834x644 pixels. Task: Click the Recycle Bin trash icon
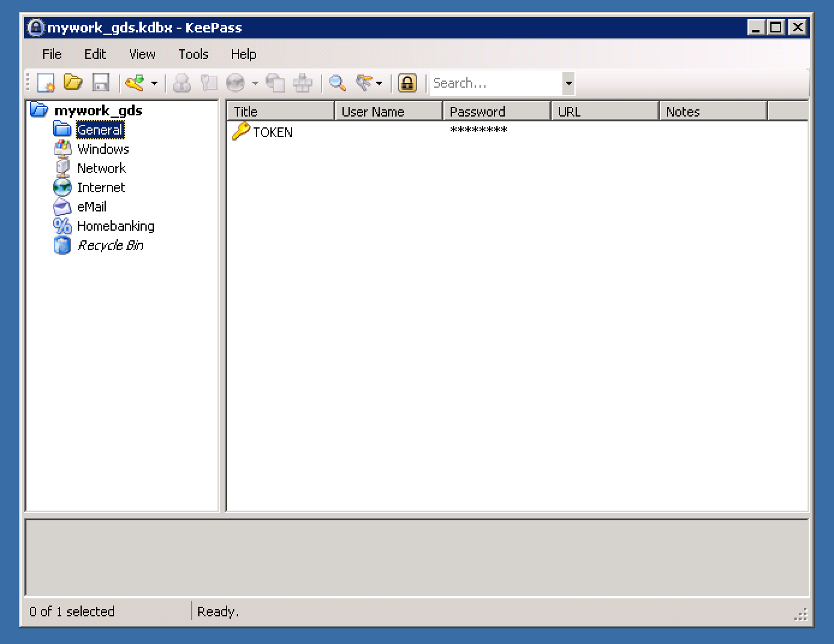(62, 245)
